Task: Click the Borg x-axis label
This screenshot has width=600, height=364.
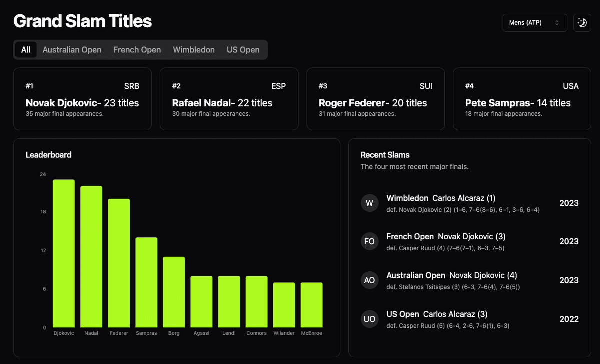Action: pyautogui.click(x=174, y=333)
